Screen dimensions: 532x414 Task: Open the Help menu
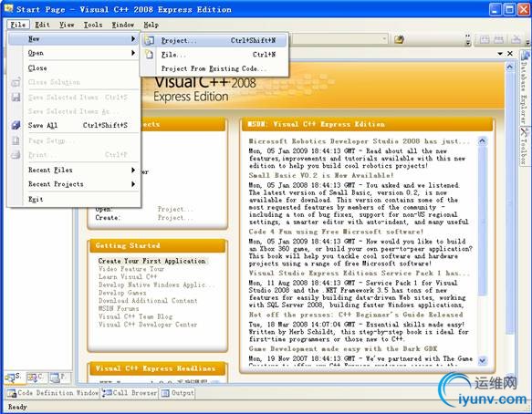[151, 25]
